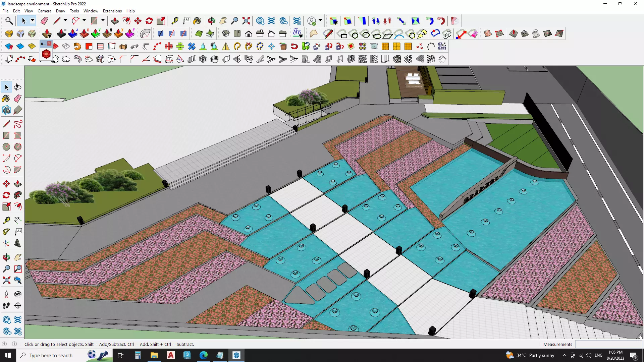The image size is (644, 362).
Task: Select the Pan hand tool in top toolbar
Action: 223,21
